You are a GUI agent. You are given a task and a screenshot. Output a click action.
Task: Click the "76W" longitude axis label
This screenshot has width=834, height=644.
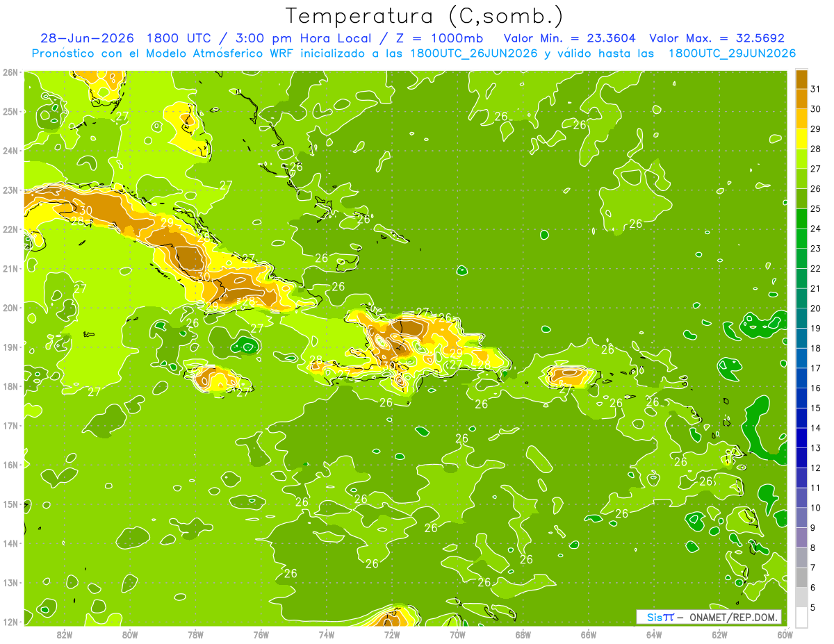point(261,635)
